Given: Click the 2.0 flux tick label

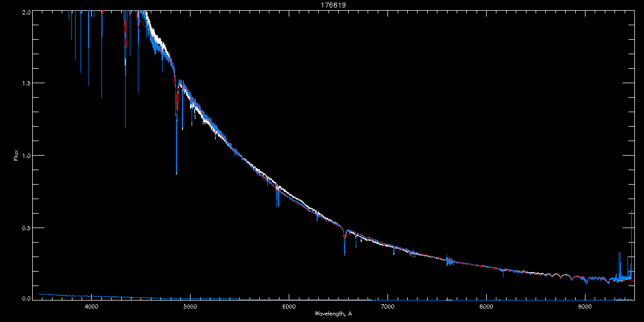Looking at the screenshot, I should [x=26, y=11].
